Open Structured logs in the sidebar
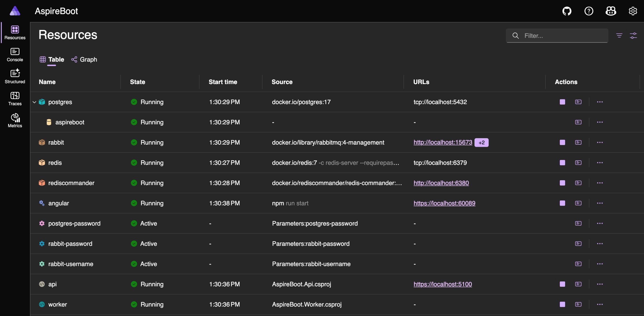Viewport: 644px width, 316px height. [15, 77]
